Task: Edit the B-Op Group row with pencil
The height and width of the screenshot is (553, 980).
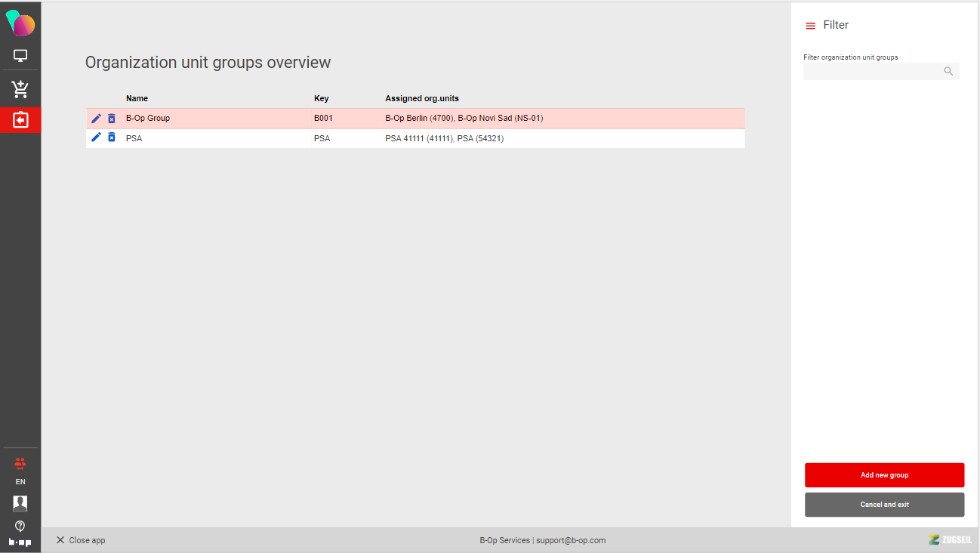Action: coord(96,119)
